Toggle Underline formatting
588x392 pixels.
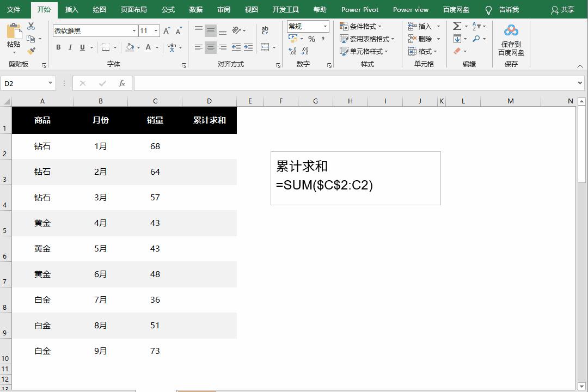click(x=82, y=47)
